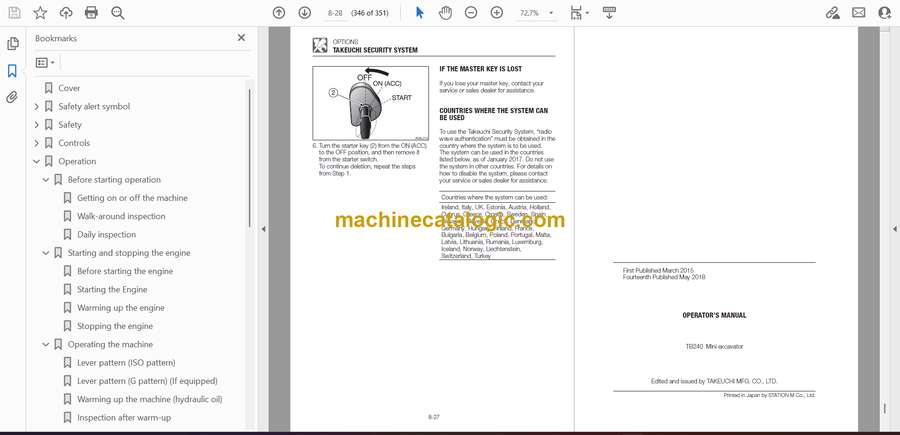Viewport: 900px width, 435px height.
Task: Click the Save file icon
Action: [14, 13]
